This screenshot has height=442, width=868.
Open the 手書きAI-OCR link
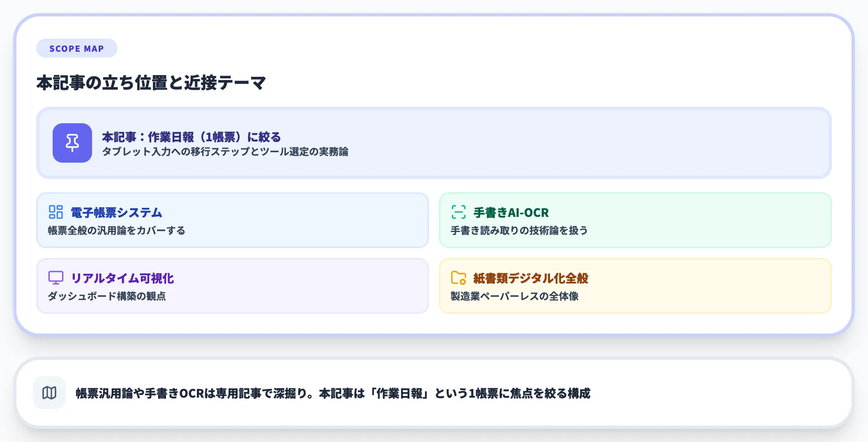point(511,213)
